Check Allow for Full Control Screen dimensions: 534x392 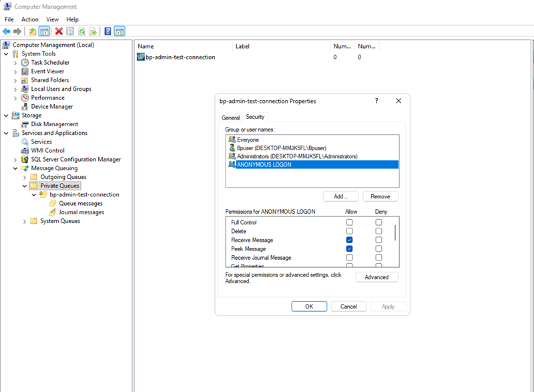[349, 222]
